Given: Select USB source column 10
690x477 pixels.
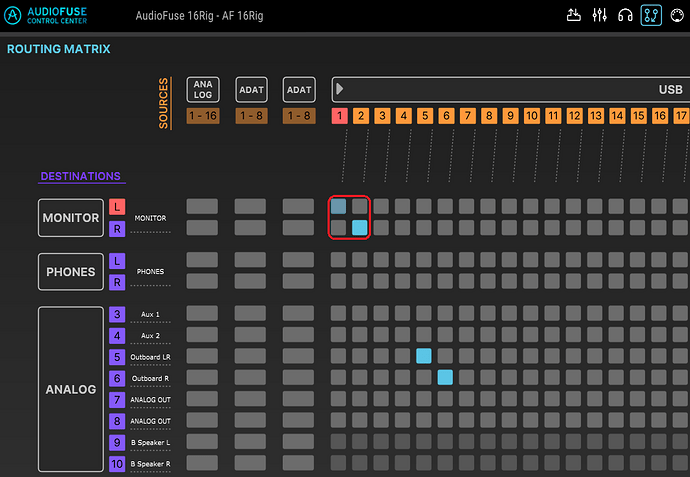Looking at the screenshot, I should pyautogui.click(x=532, y=116).
